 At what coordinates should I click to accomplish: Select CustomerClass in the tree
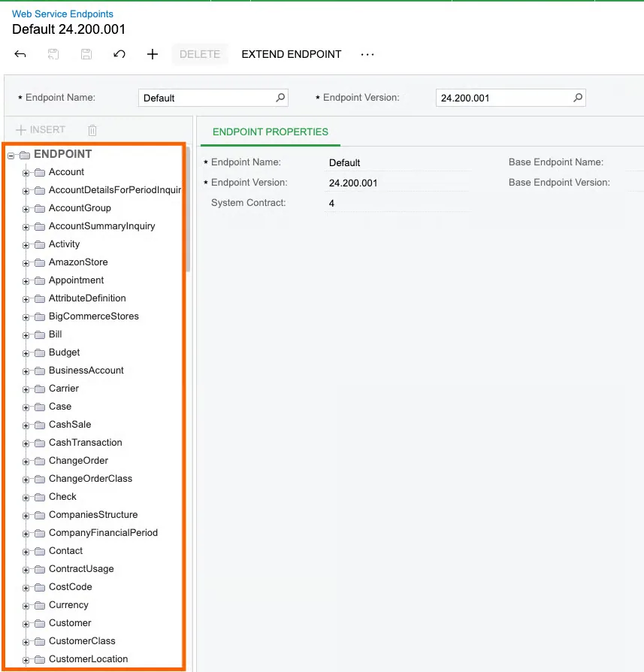82,640
